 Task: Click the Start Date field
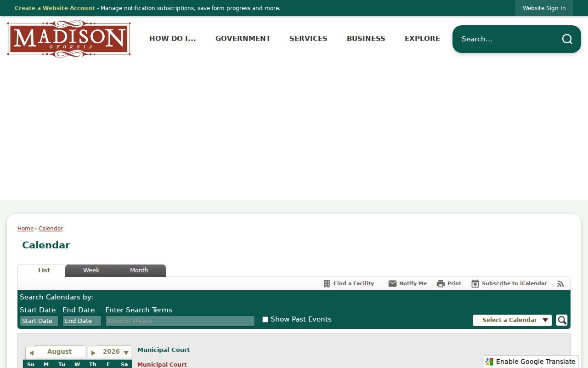[39, 321]
